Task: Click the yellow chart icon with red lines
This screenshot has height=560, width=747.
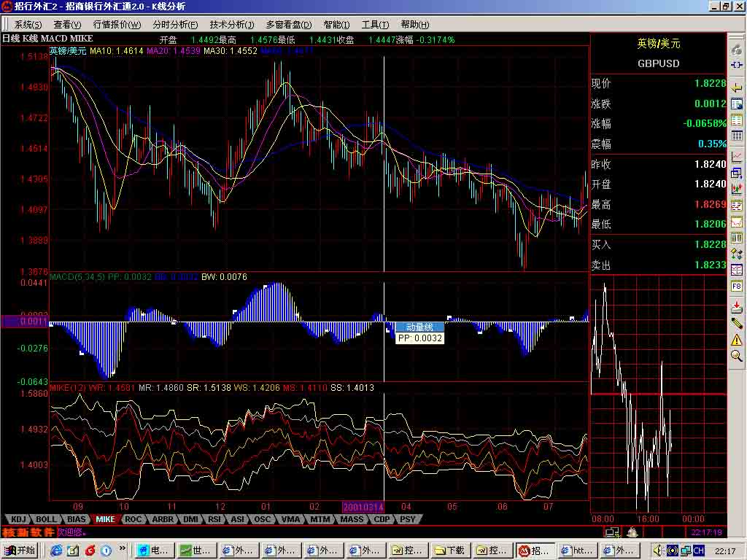Action: [x=737, y=205]
